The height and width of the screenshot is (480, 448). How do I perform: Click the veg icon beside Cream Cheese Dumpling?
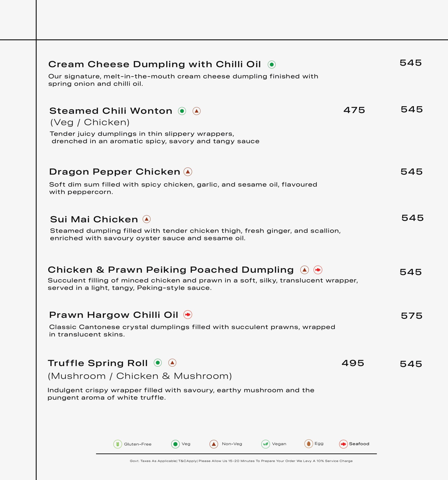(x=272, y=64)
